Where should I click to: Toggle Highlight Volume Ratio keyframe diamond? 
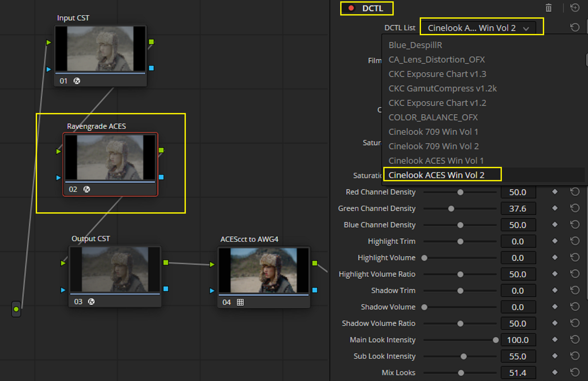coord(555,274)
